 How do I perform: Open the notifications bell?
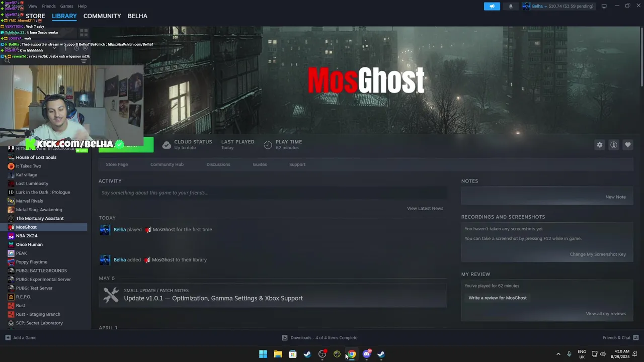coord(511,6)
